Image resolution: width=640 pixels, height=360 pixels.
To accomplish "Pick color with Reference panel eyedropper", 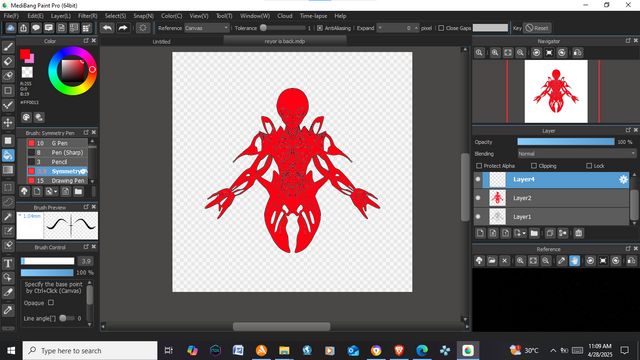I will click(562, 261).
